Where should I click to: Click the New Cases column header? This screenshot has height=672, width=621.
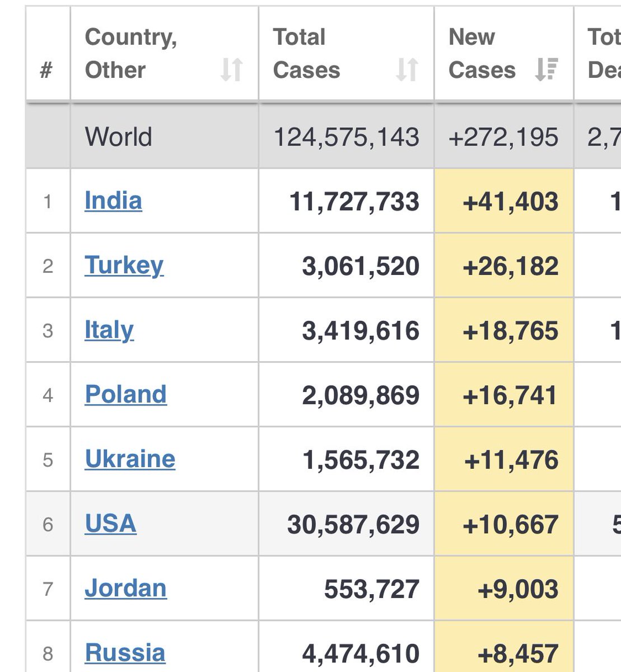pos(504,54)
